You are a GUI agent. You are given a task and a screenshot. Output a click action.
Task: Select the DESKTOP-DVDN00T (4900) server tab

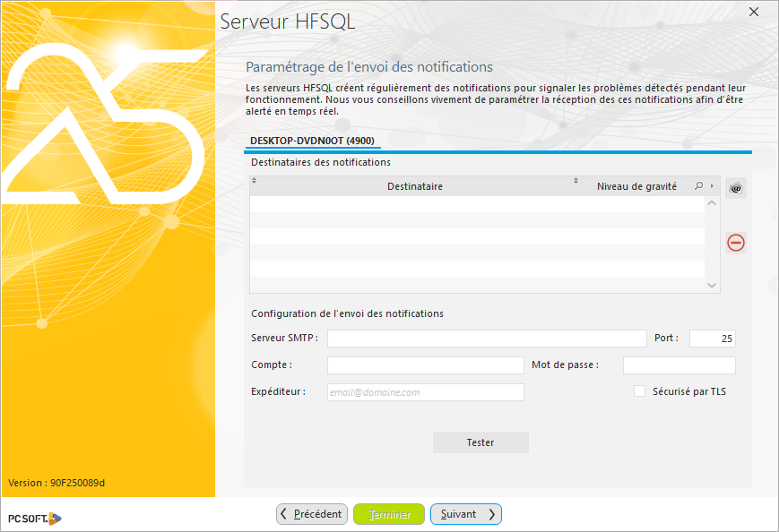click(x=313, y=142)
